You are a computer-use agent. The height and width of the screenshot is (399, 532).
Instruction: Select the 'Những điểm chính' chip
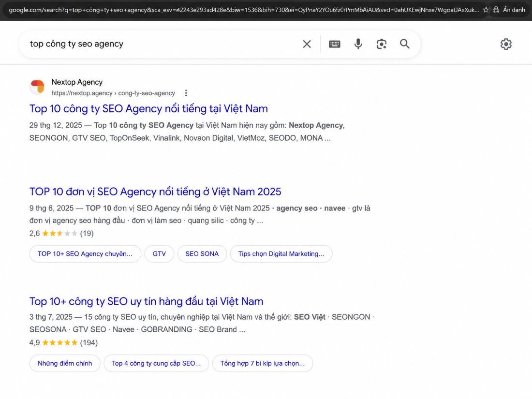point(65,363)
